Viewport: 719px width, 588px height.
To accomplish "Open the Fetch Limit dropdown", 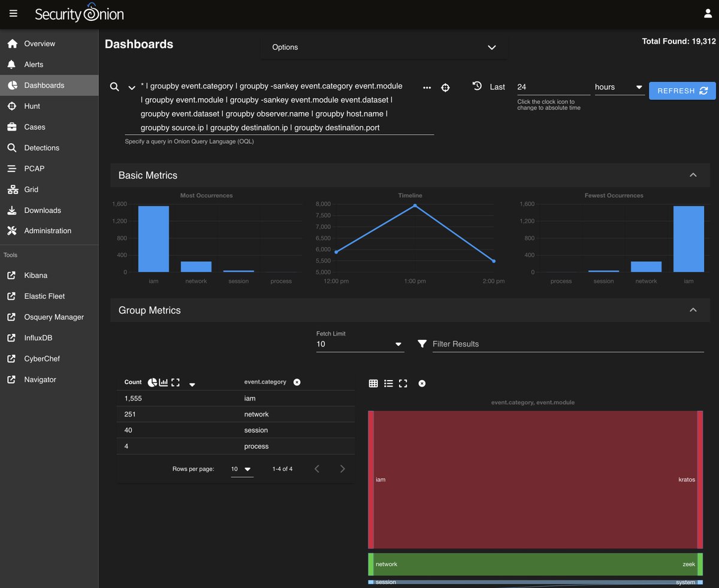I will [398, 344].
